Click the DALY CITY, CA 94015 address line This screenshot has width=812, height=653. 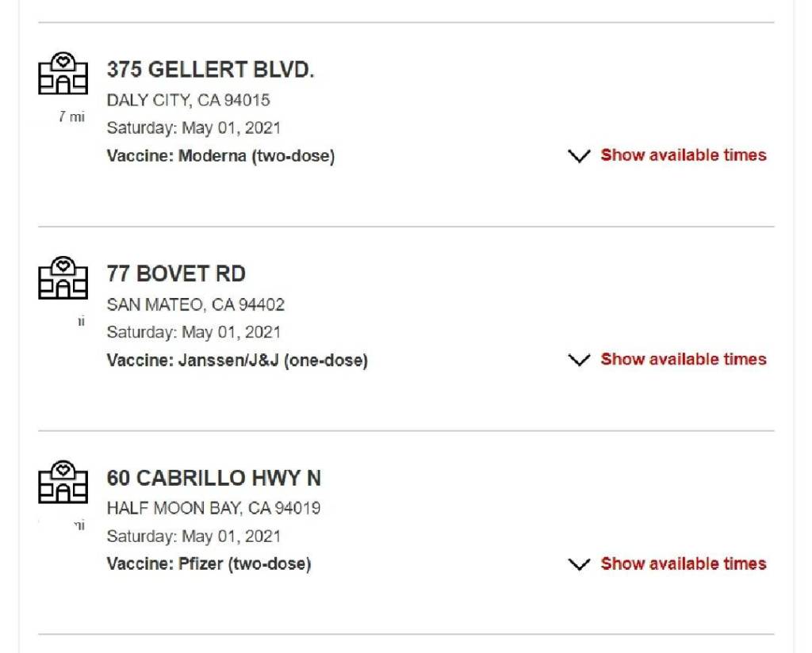(188, 100)
